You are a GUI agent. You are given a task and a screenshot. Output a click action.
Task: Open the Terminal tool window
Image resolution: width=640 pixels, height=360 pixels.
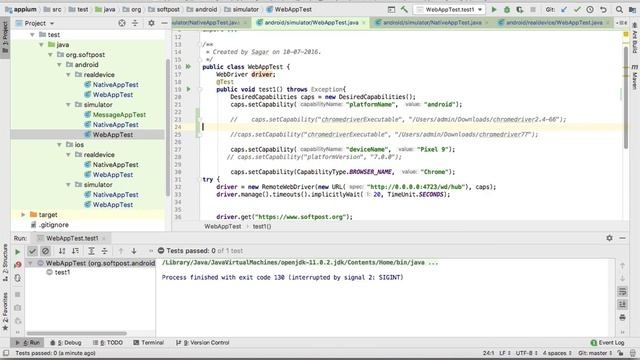[149, 343]
